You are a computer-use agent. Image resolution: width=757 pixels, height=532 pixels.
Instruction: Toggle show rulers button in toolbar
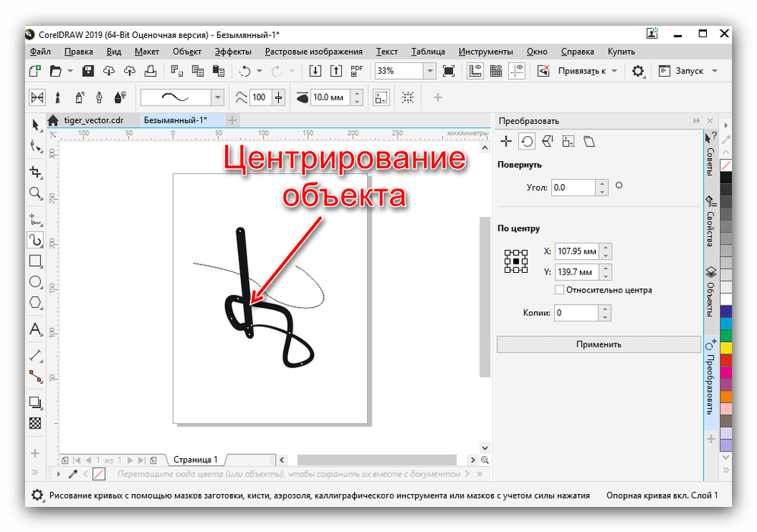pos(475,71)
